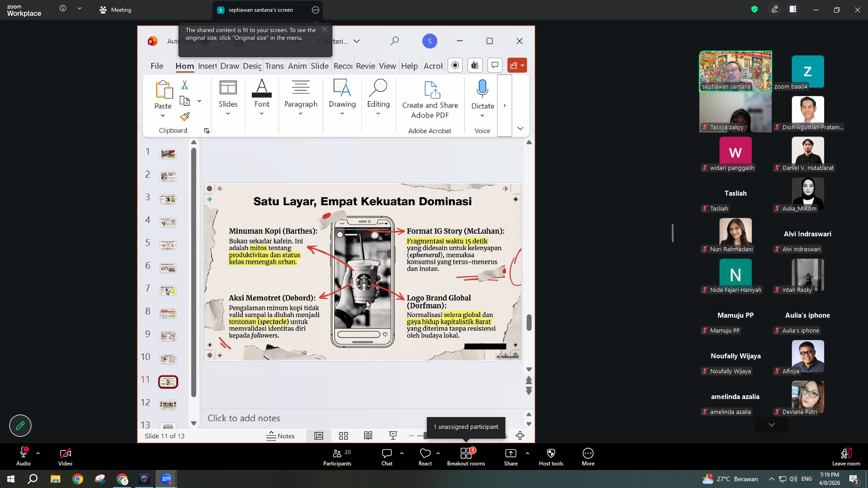The image size is (868, 488).
Task: Click the floating annotation pencil button
Action: [20, 426]
